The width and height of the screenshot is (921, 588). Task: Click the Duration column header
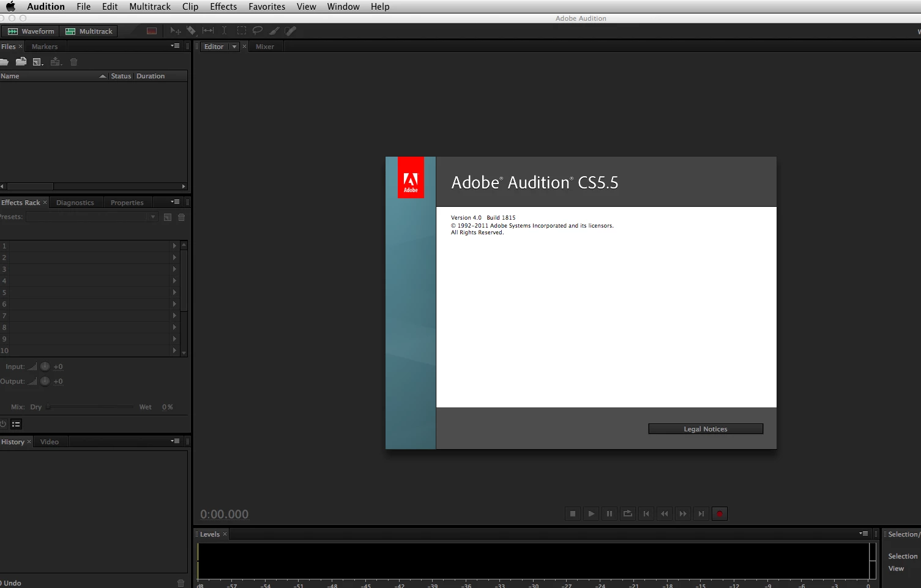click(x=151, y=76)
